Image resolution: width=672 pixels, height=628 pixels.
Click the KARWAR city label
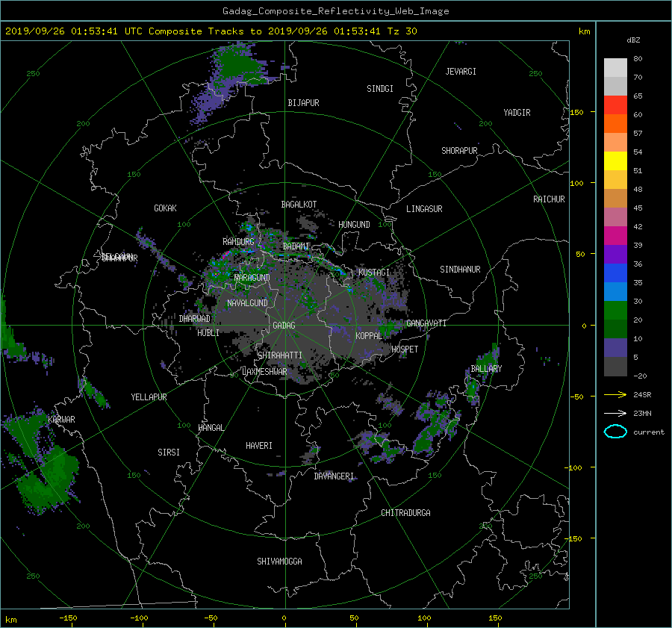coord(61,420)
